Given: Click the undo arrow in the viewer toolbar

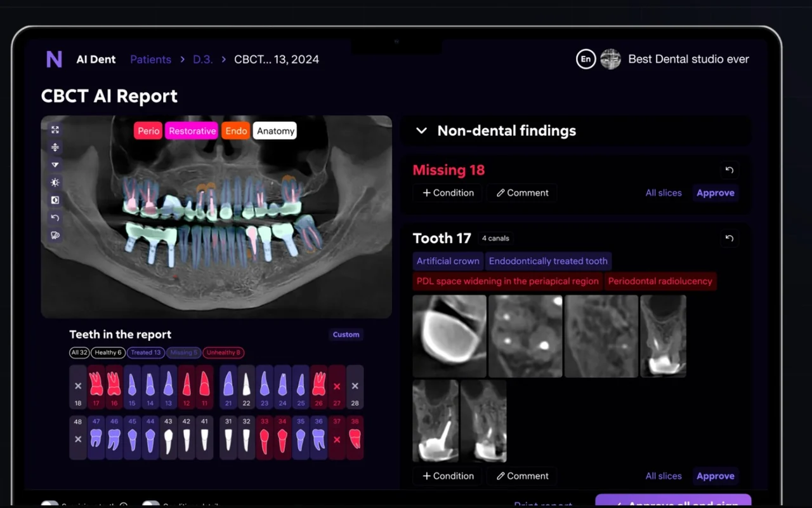Looking at the screenshot, I should pyautogui.click(x=55, y=218).
